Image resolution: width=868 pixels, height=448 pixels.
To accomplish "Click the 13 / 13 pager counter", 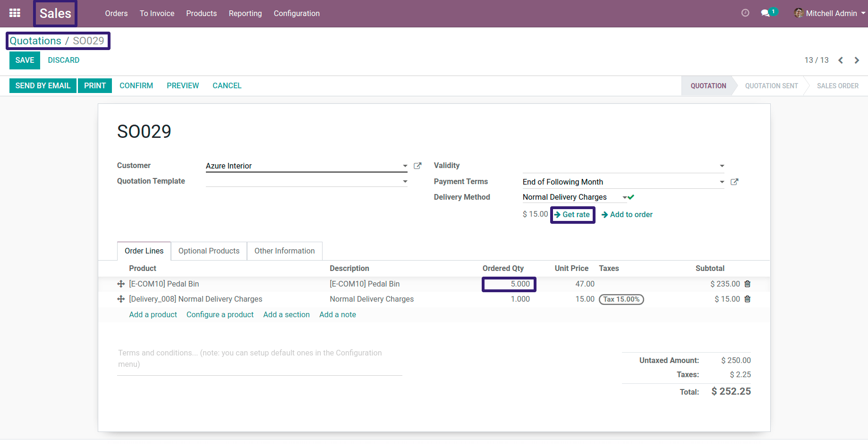I will pos(817,60).
